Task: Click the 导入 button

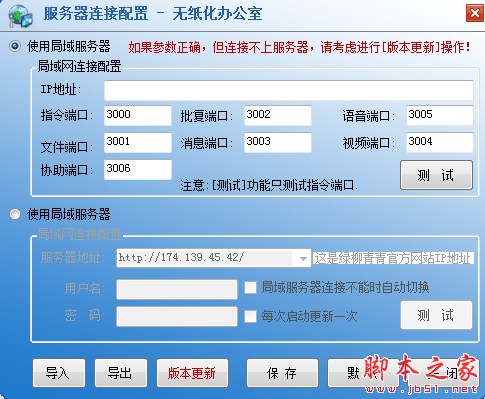Action: [x=59, y=373]
